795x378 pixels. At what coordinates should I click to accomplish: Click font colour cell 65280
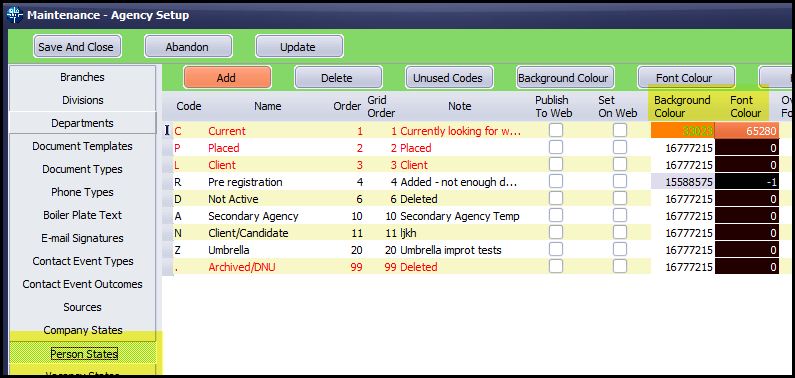pos(747,131)
